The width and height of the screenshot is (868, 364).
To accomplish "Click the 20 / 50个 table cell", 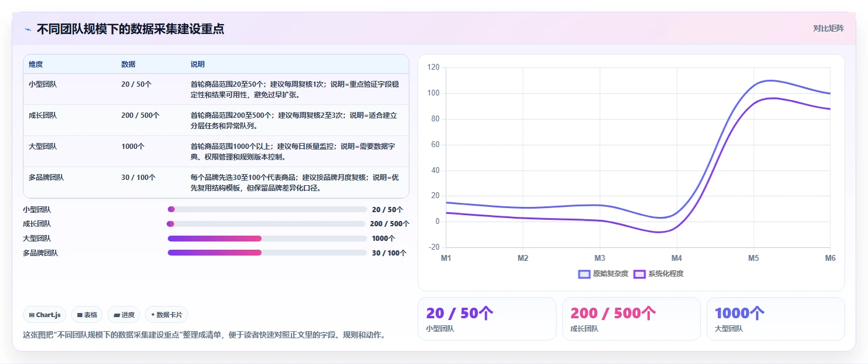I will coord(137,84).
